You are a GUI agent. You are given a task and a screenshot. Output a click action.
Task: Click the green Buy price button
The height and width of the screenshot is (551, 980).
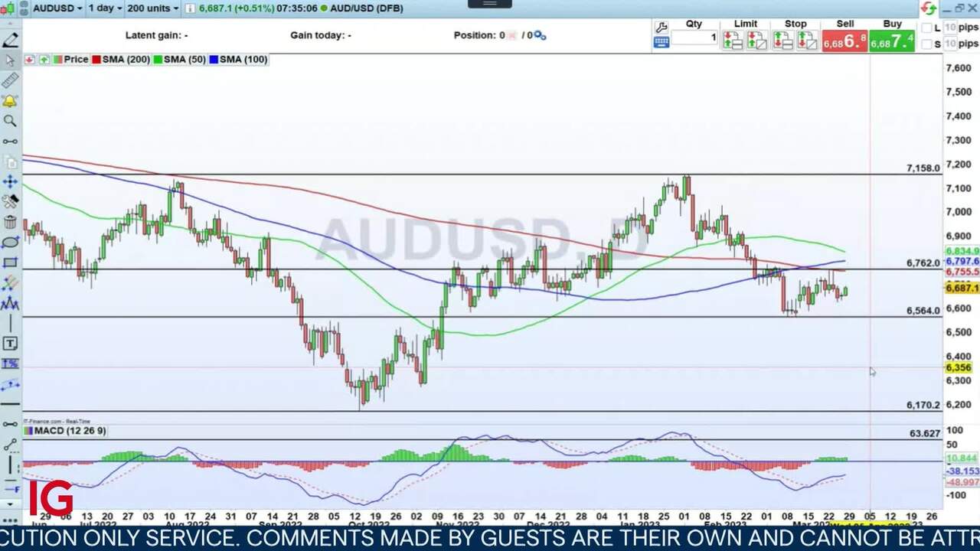point(892,41)
